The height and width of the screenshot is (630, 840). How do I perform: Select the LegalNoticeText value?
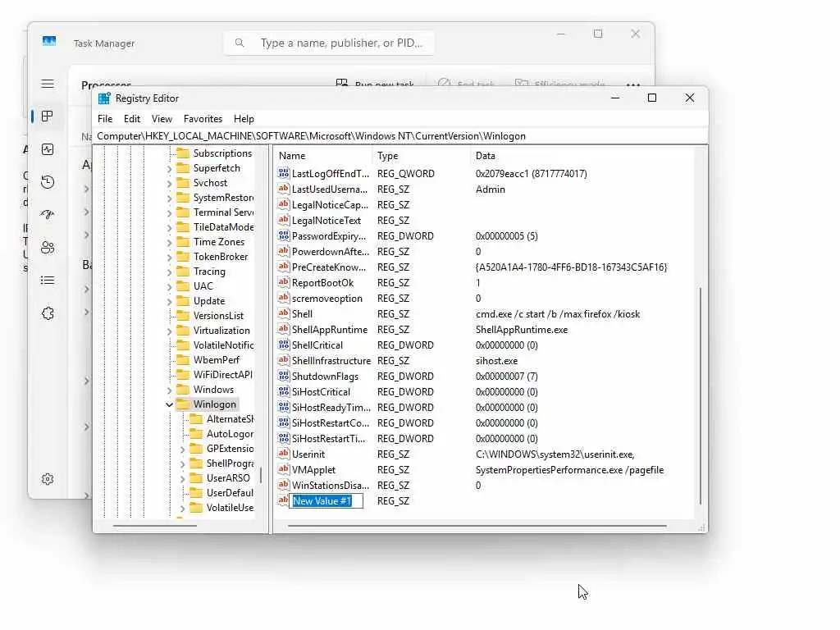(326, 220)
